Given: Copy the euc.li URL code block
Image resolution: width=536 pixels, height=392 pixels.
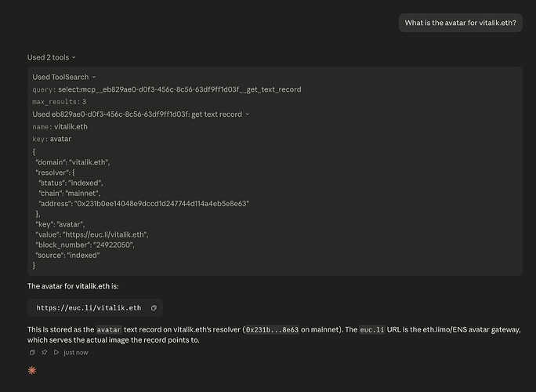Looking at the screenshot, I should click(x=154, y=308).
